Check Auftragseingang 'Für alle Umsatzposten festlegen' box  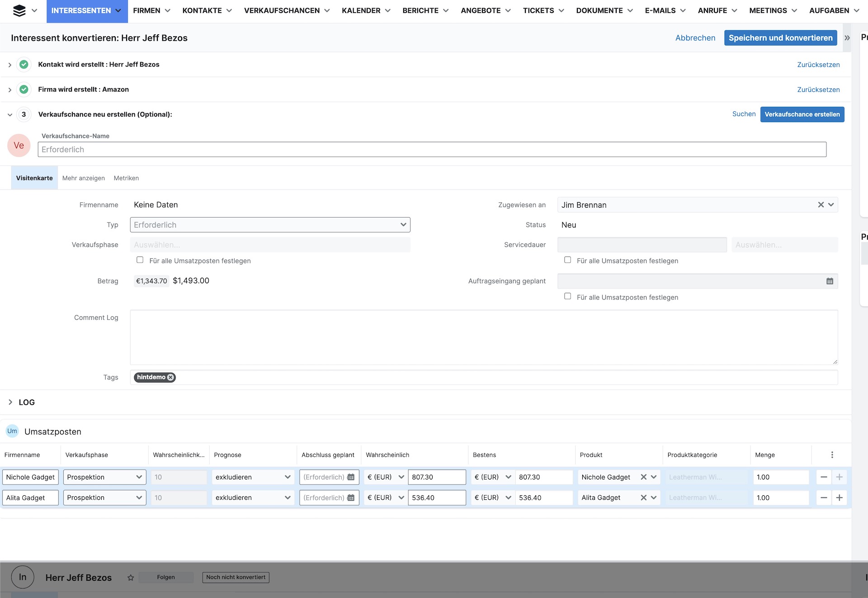(x=568, y=296)
